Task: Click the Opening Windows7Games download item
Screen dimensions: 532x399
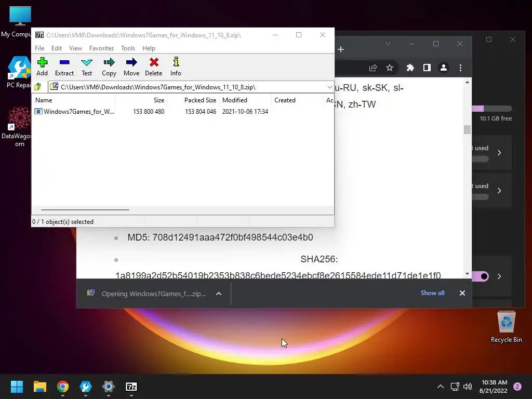Action: 147,294
